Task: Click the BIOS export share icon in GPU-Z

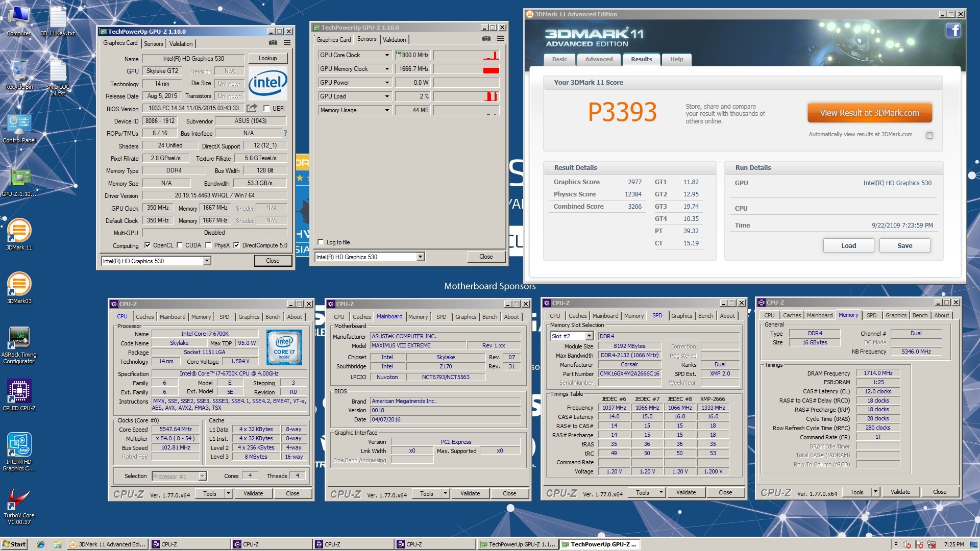Action: tap(252, 108)
